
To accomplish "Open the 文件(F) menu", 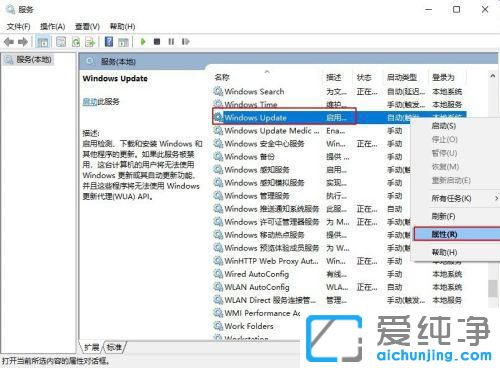I will click(18, 26).
